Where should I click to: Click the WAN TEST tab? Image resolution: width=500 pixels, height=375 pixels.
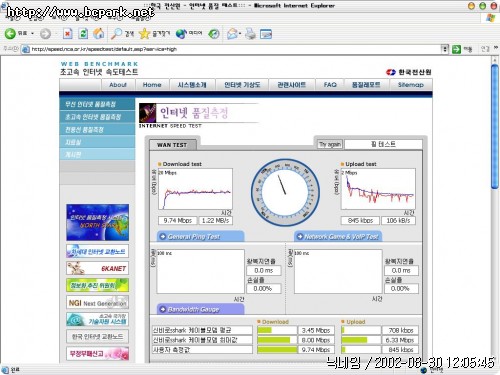[x=172, y=145]
